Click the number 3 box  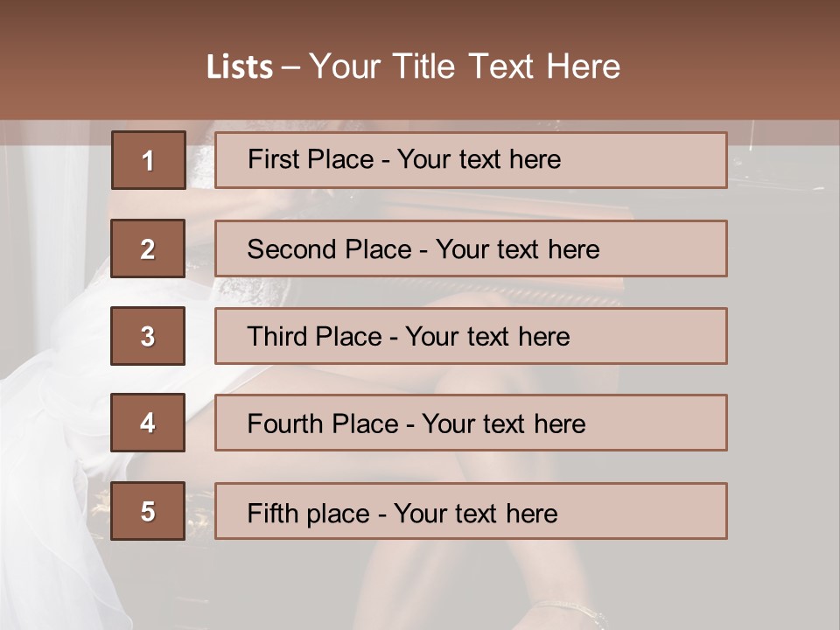[148, 336]
